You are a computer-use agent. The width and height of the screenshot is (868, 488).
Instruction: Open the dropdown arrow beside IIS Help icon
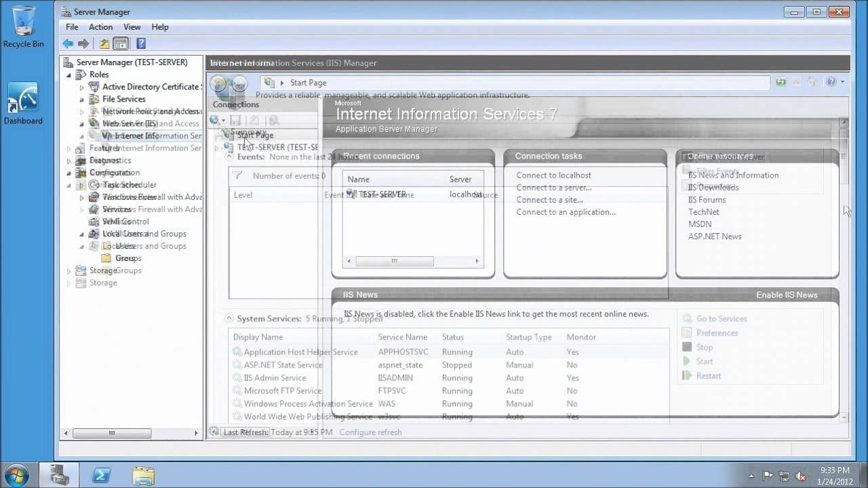click(x=842, y=82)
